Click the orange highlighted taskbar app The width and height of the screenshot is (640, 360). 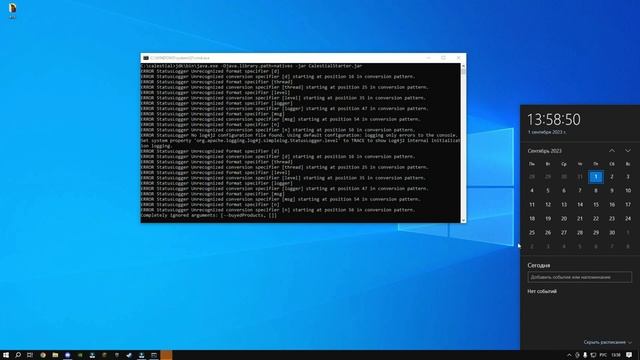coord(166,355)
